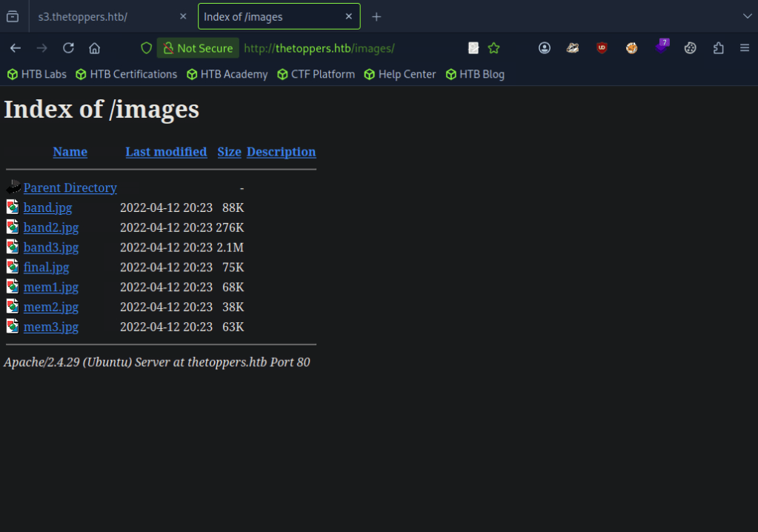This screenshot has height=532, width=758.
Task: Bookmark this page with the star icon
Action: pos(494,48)
